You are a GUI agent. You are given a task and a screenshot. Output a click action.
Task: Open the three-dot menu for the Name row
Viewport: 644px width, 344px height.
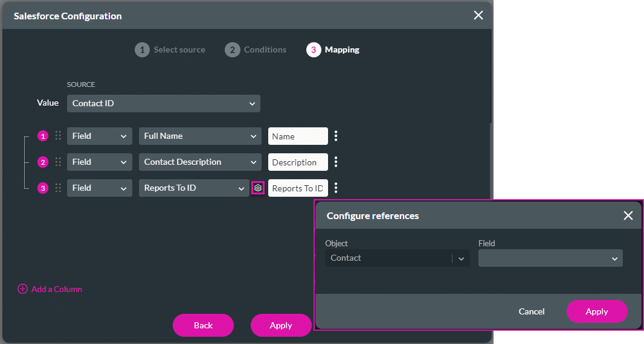pos(336,136)
